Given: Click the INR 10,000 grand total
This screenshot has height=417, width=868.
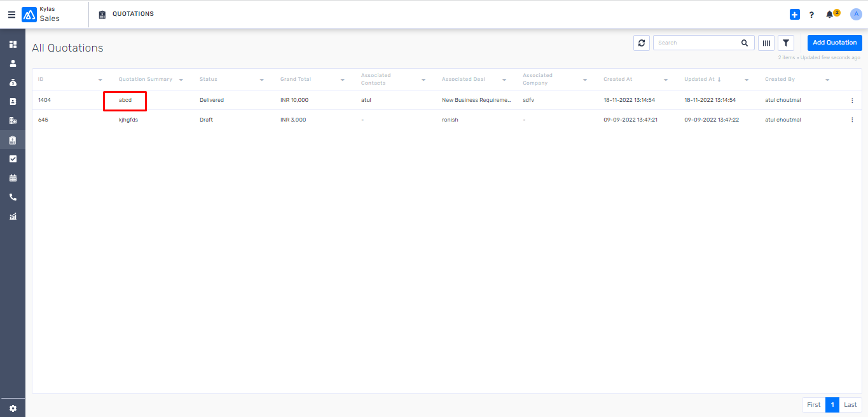Looking at the screenshot, I should [294, 101].
